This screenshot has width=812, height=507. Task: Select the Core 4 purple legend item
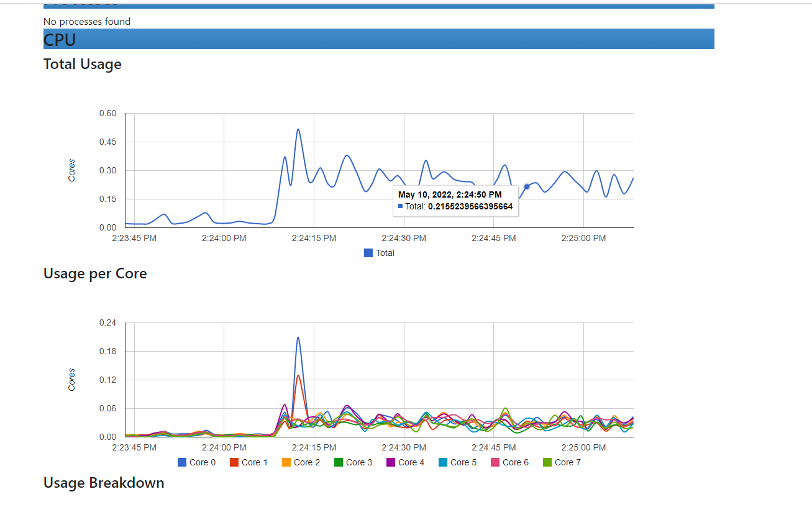point(406,462)
